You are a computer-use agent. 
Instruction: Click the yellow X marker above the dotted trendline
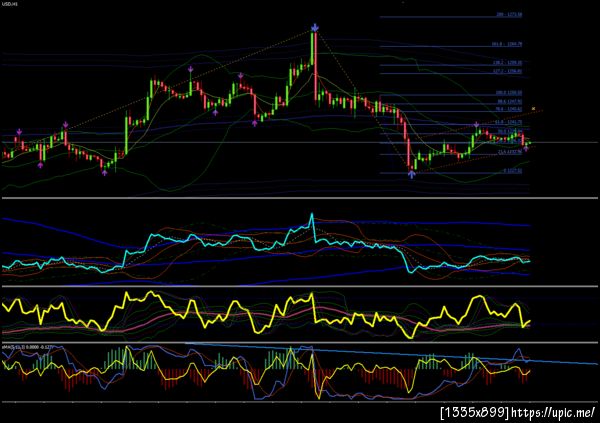coord(533,109)
